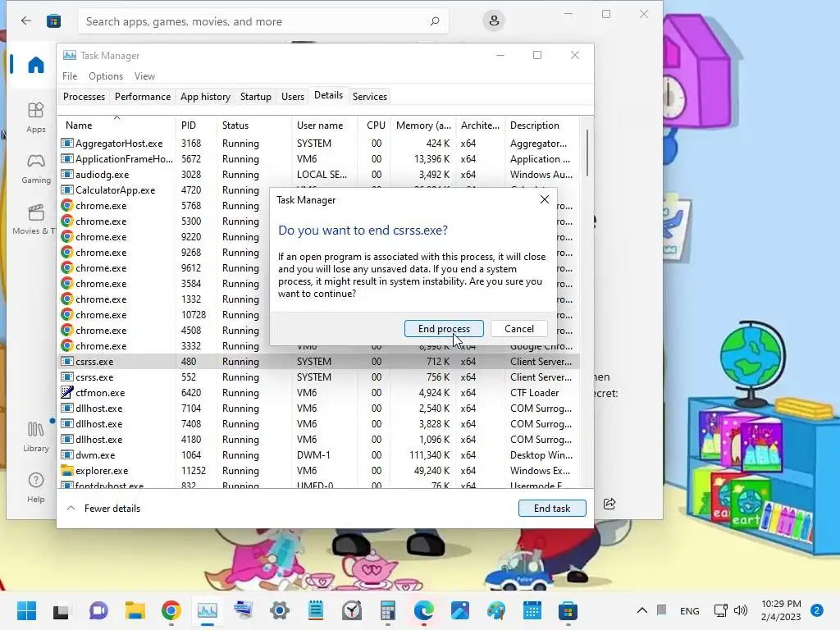
Task: Select dwm.exe process row
Action: point(319,454)
